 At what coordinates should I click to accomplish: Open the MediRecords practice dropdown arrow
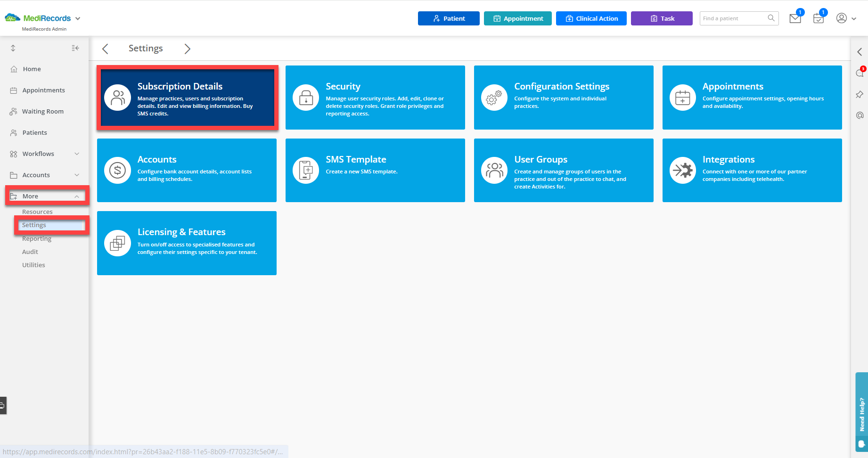coord(78,18)
